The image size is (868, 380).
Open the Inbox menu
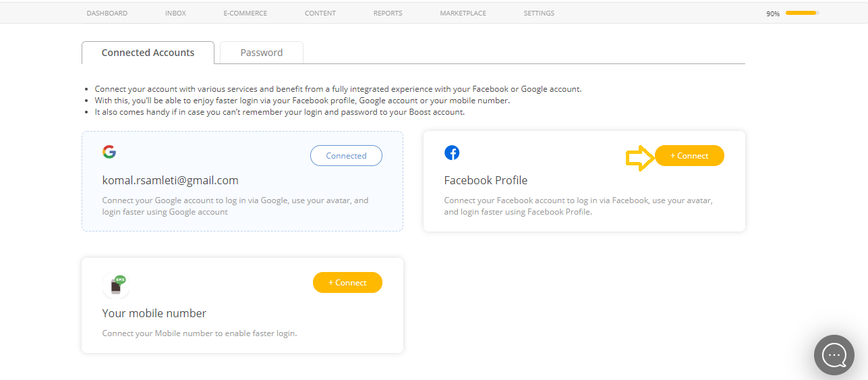tap(175, 13)
